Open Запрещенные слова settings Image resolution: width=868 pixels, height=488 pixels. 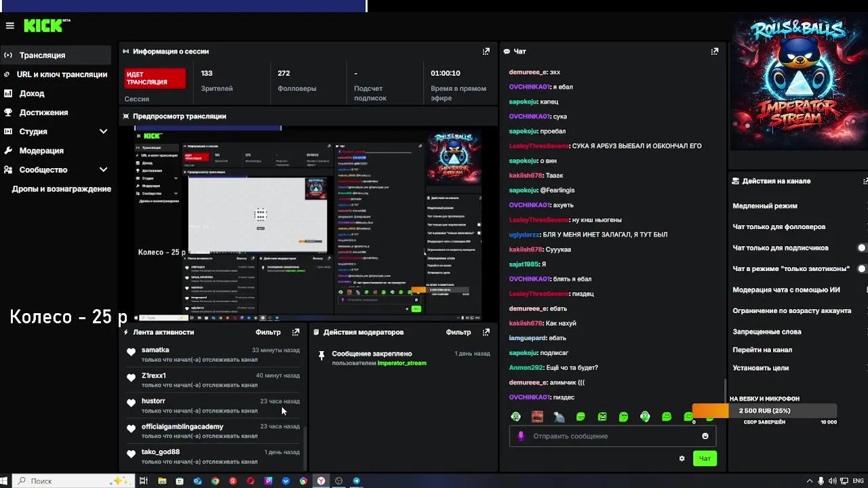766,331
